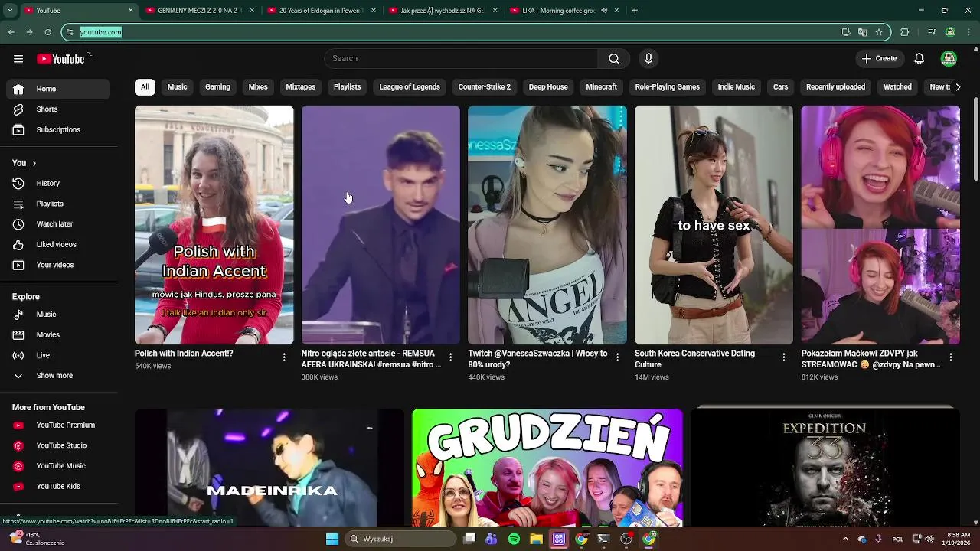Open YouTube Premium
This screenshot has height=551, width=980.
click(58, 425)
